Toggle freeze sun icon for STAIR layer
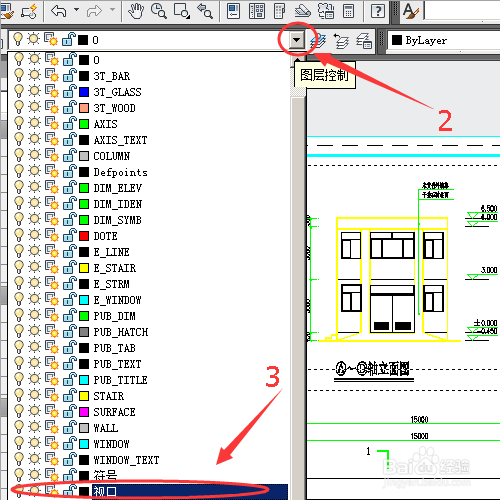500x500 pixels. click(34, 395)
